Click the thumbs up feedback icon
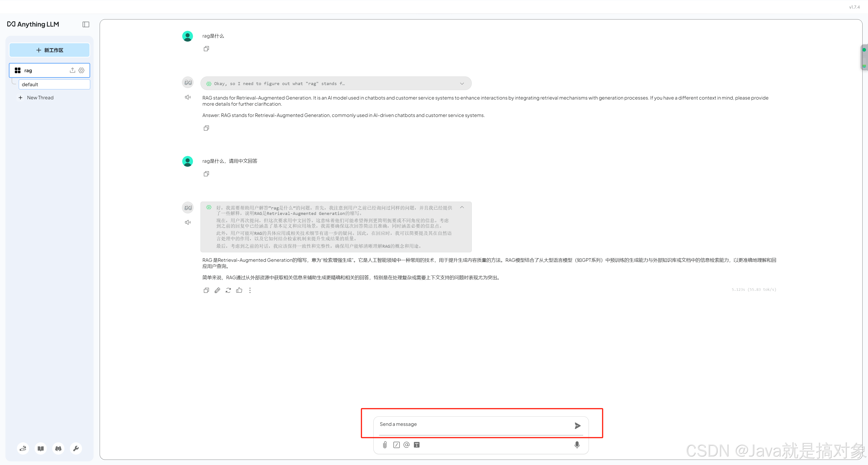Screen dimensions: 868x465 click(239, 290)
